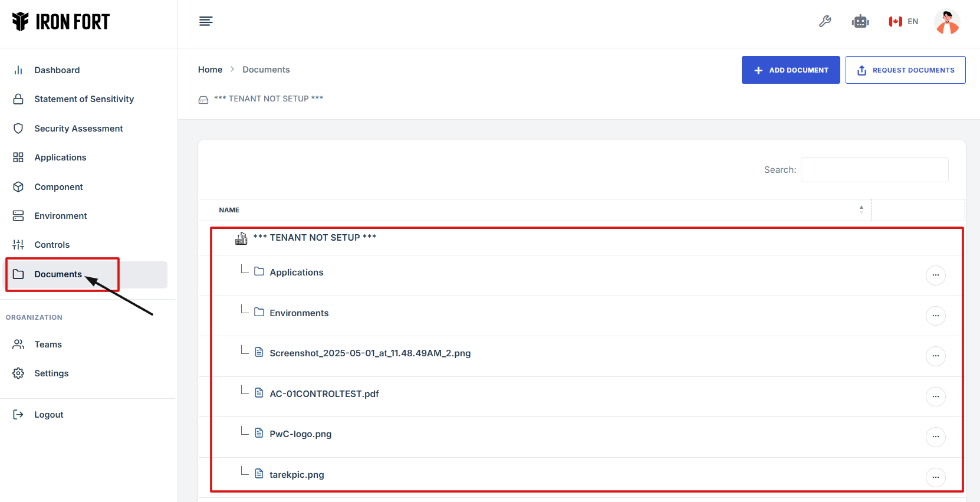980x502 pixels.
Task: Sort table by the NAME column arrow
Action: 861,209
